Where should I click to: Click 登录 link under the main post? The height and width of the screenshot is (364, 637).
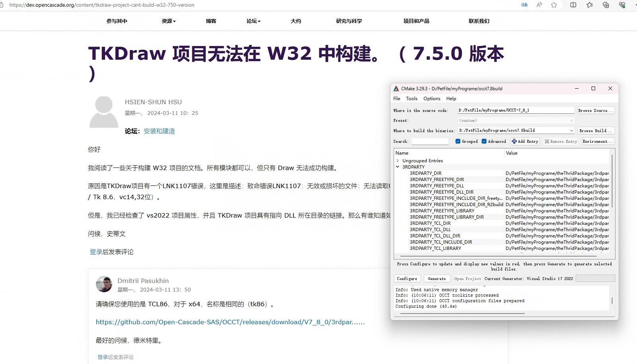tap(96, 252)
